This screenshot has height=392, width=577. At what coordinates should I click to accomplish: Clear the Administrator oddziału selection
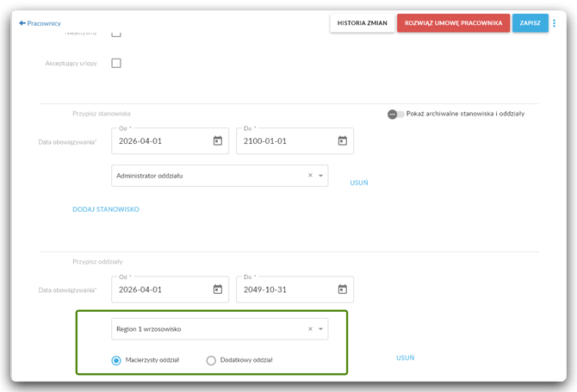coord(310,176)
